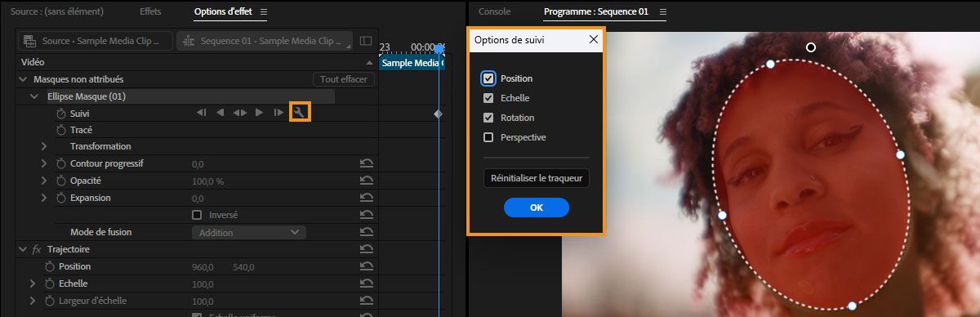This screenshot has height=317, width=980.
Task: Reset mask Opacité parameter
Action: pyautogui.click(x=367, y=181)
